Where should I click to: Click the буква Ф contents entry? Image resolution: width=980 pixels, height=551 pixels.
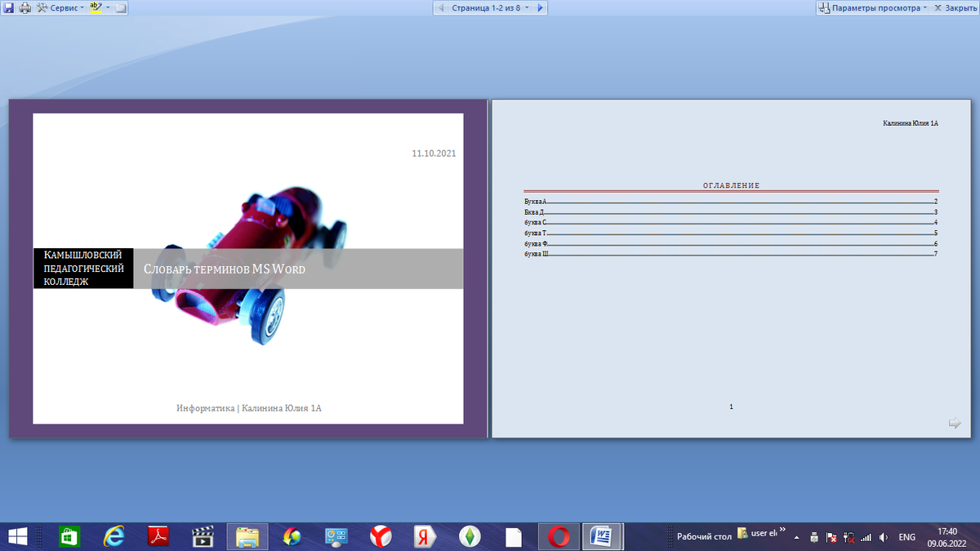coord(731,243)
